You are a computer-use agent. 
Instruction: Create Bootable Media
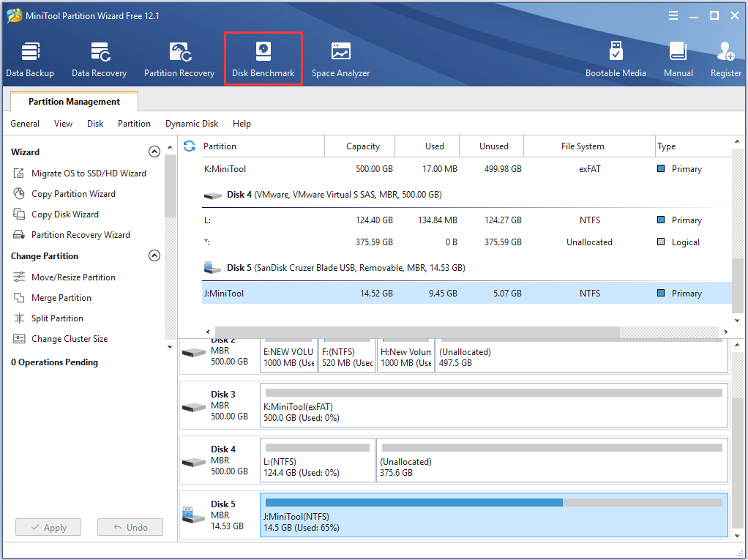tap(616, 59)
